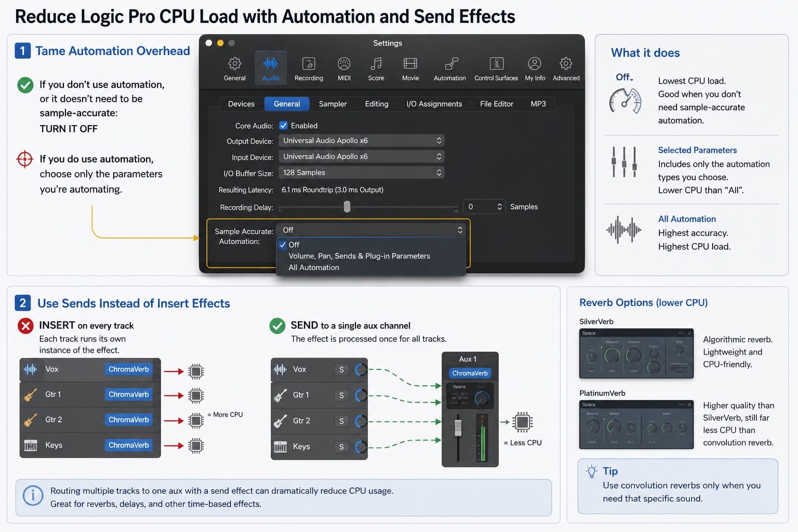
Task: Click the ChromaVerb insert on Vox
Action: click(x=129, y=369)
